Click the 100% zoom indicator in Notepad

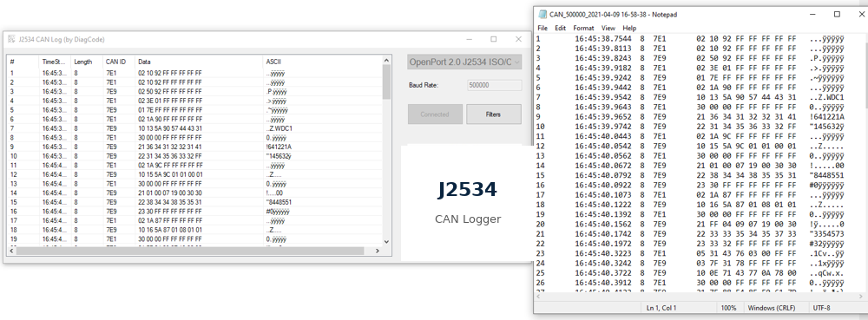728,308
